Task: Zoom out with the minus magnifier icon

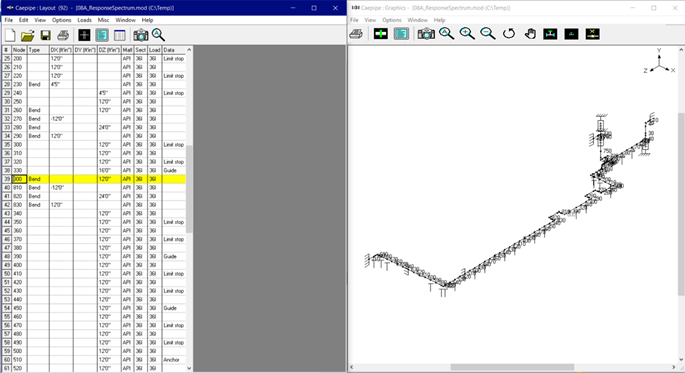Action: 488,34
